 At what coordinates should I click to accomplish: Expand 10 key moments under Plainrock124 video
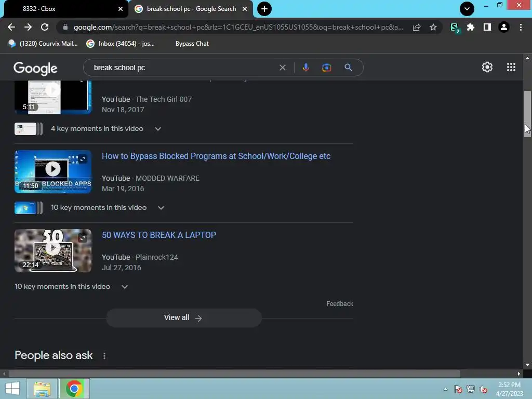click(71, 286)
